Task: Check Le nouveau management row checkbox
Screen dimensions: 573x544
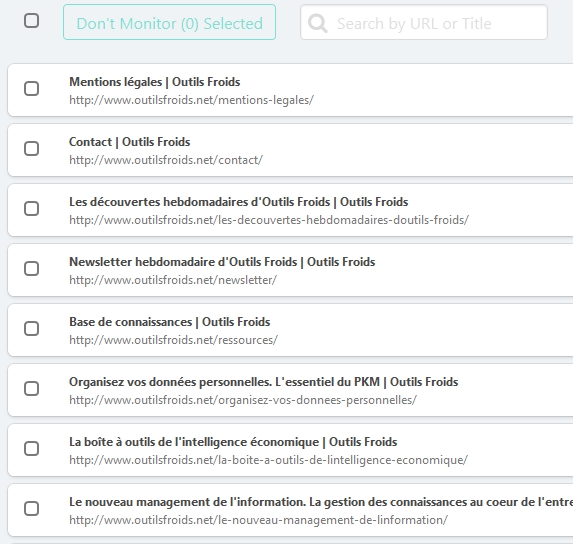Action: pyautogui.click(x=31, y=508)
